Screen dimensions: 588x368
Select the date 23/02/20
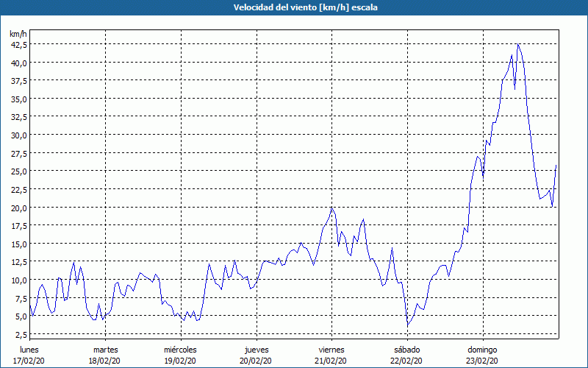[482, 361]
